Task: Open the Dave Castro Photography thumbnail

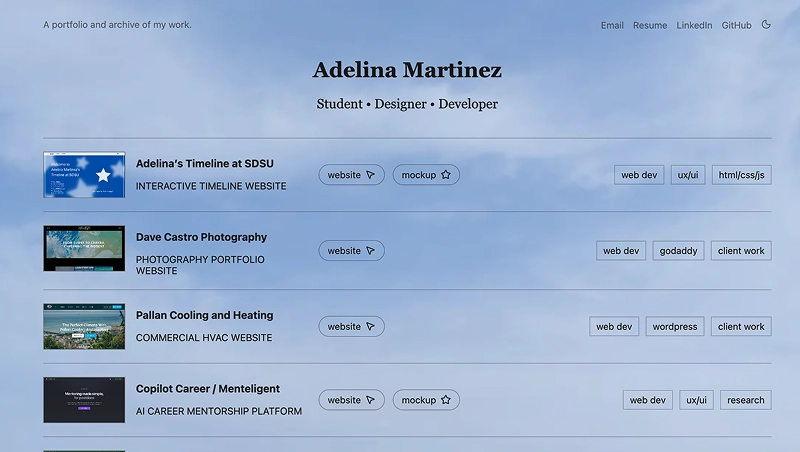Action: [84, 248]
